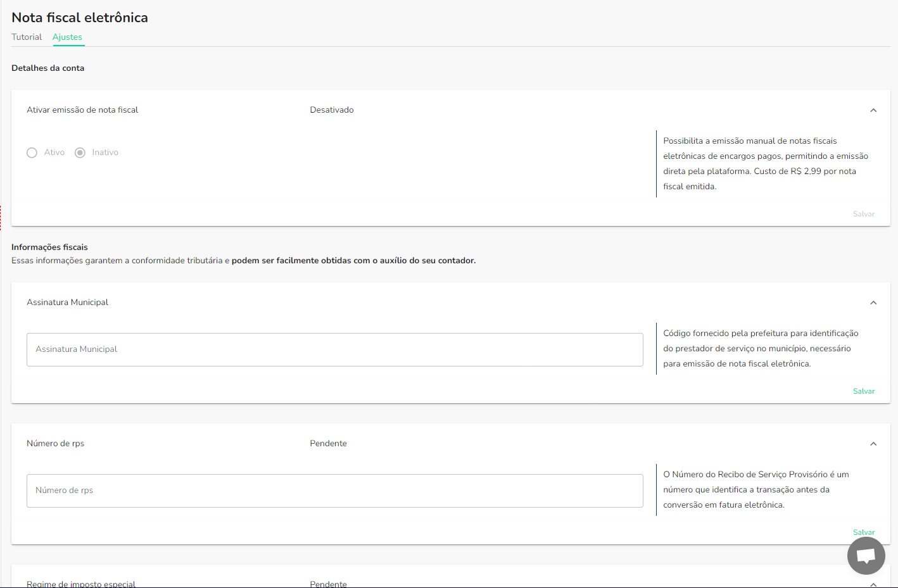The height and width of the screenshot is (588, 898).
Task: Click the Código fornecido pela prefeitura description
Action: (x=761, y=348)
